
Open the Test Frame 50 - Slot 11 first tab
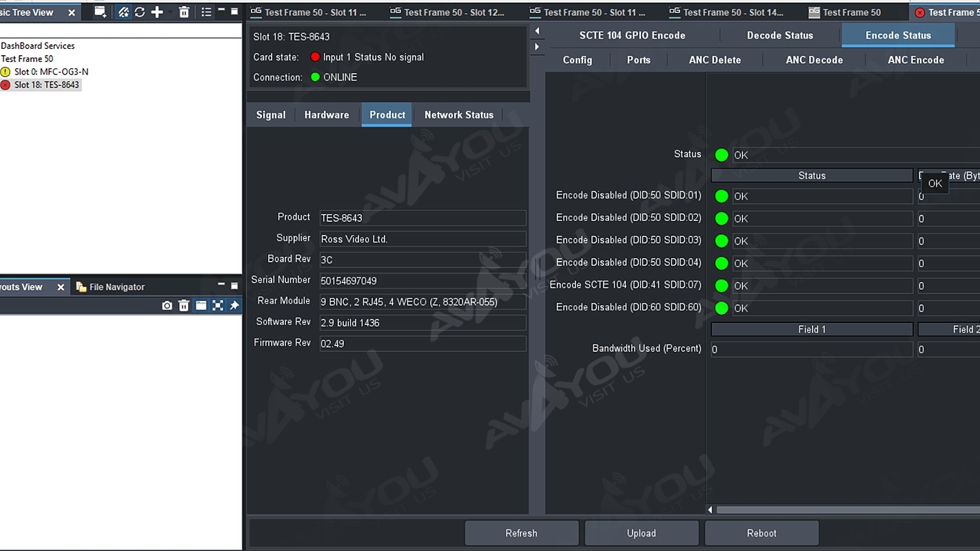309,12
